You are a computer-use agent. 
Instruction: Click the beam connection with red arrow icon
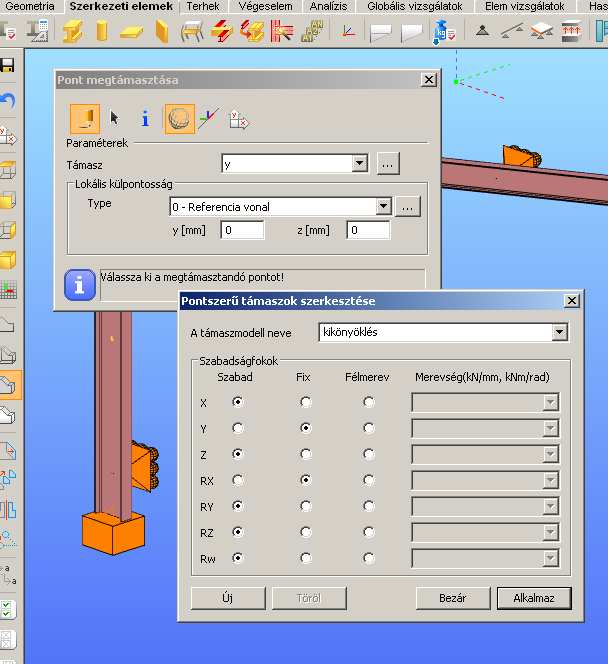[x=252, y=31]
